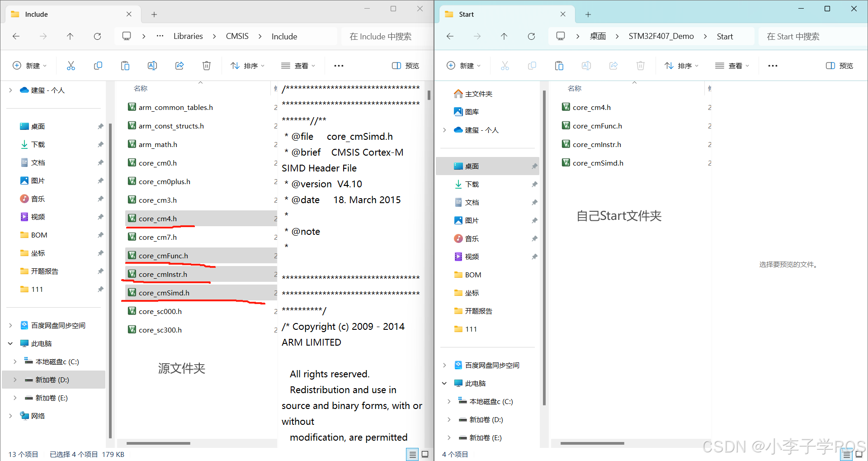Delete selection with the trash icon
Screen dimensions: 868x461
coord(207,66)
